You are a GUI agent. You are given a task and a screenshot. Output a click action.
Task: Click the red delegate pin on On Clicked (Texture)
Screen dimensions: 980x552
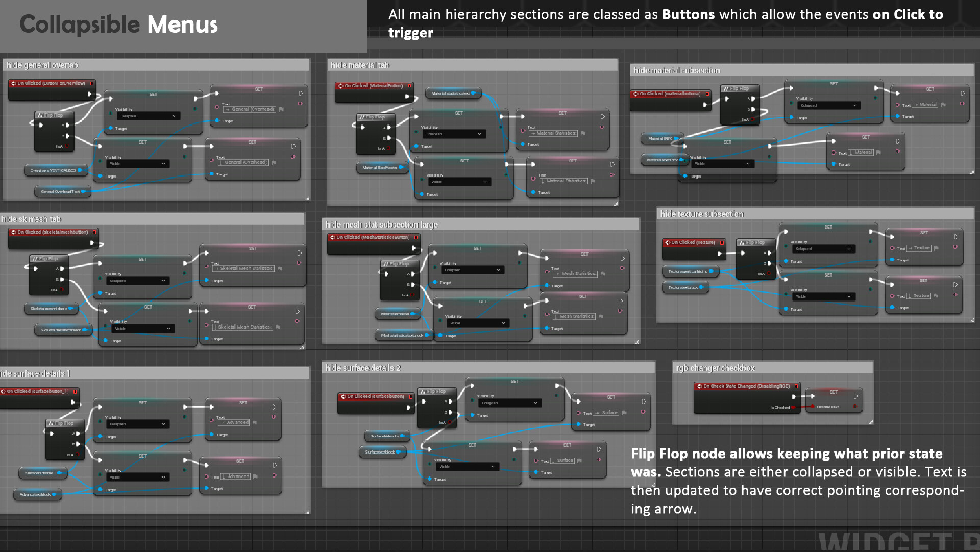click(x=722, y=243)
